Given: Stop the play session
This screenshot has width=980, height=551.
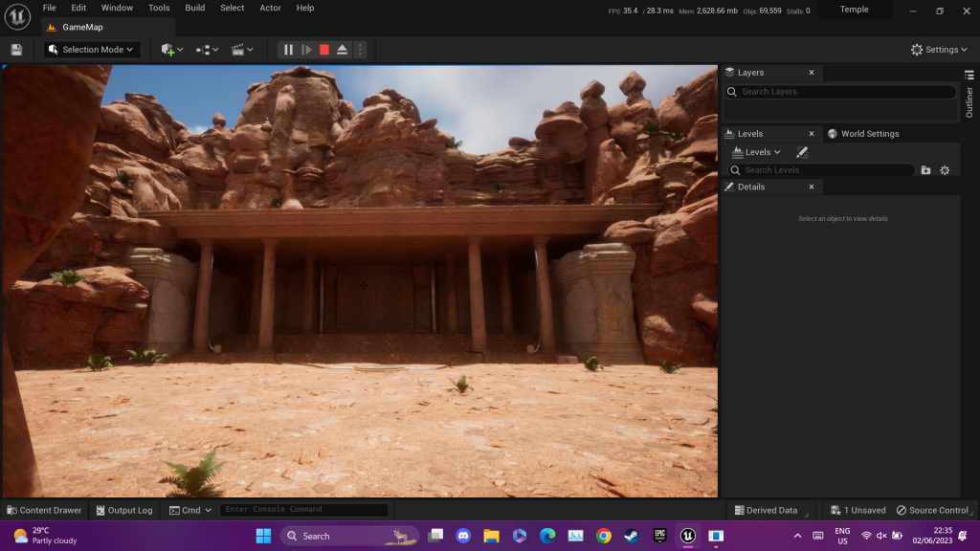Looking at the screenshot, I should pos(324,50).
